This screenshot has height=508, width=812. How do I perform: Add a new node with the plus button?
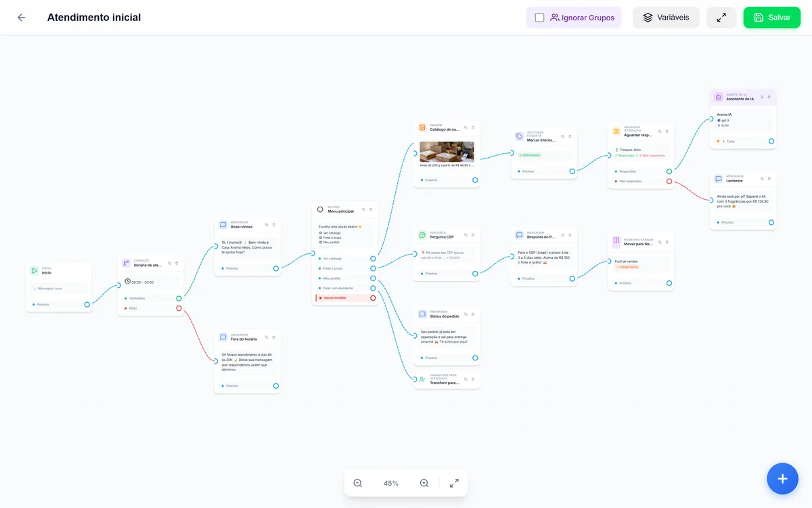(783, 479)
